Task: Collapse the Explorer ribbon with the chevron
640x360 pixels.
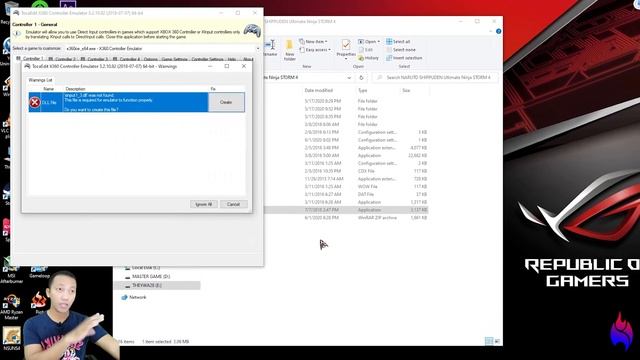Action: 491,31
